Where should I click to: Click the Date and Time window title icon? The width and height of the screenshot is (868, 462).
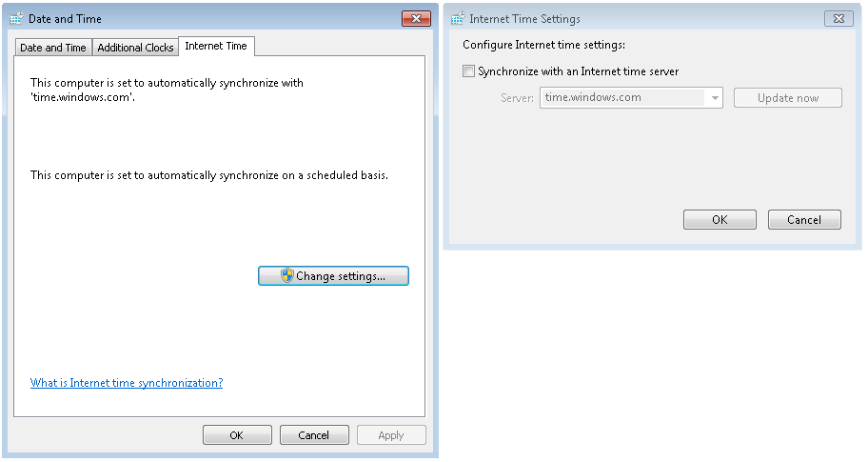click(17, 18)
